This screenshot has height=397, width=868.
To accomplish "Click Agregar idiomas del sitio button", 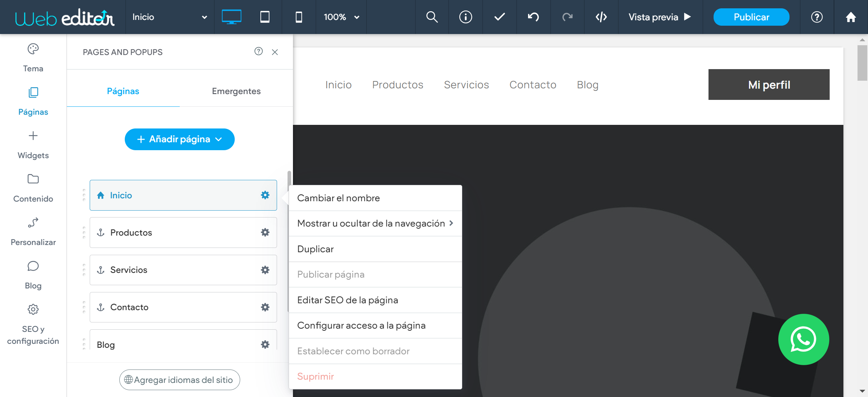I will coord(180,380).
